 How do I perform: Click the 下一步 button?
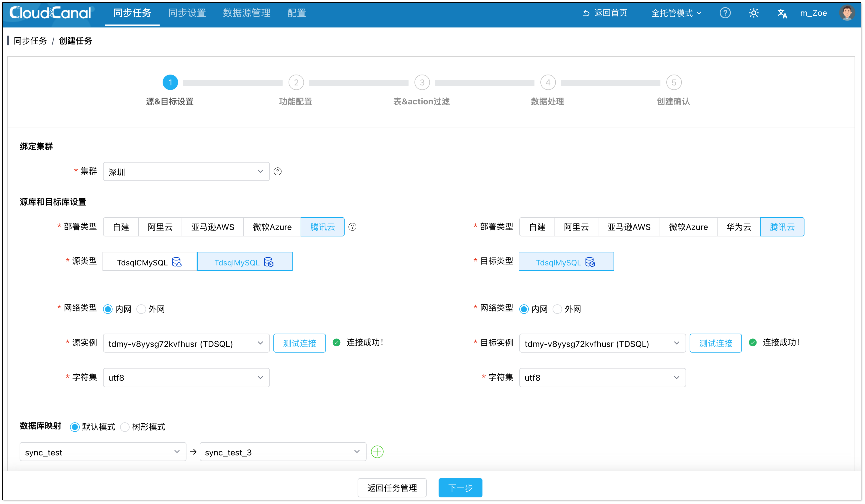(x=460, y=487)
